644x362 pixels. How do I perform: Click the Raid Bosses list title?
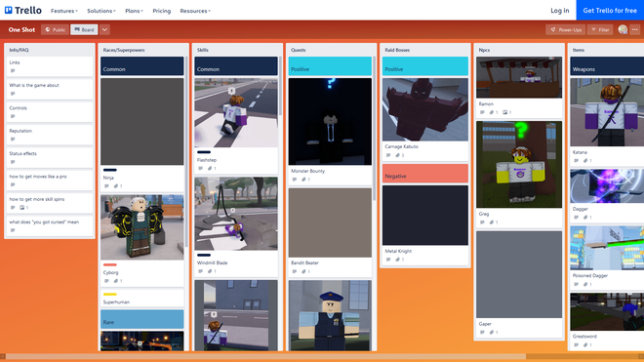click(397, 50)
